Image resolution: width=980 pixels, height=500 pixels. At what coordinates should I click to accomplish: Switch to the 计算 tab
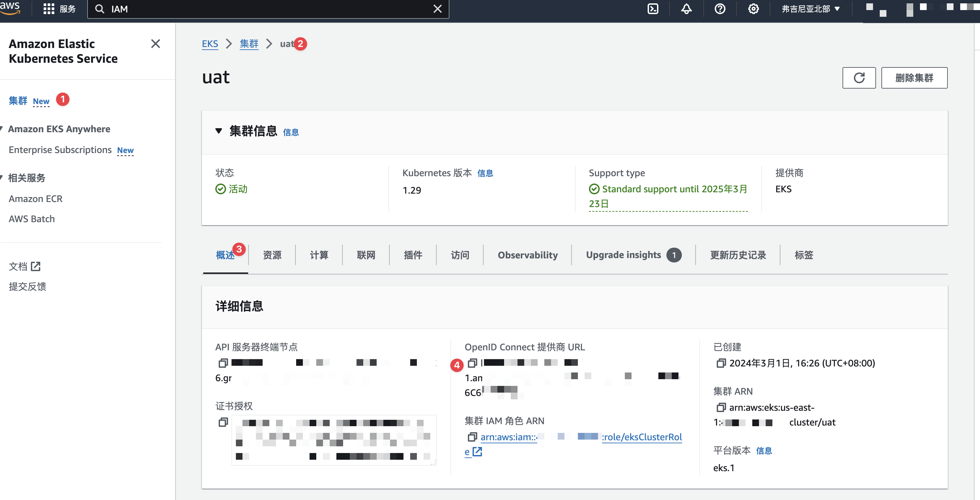(x=319, y=255)
